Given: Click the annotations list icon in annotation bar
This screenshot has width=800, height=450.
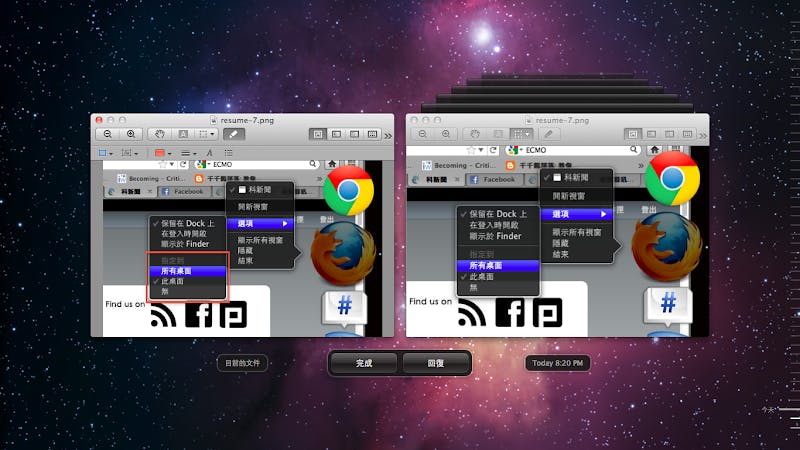Looking at the screenshot, I should pos(228,153).
